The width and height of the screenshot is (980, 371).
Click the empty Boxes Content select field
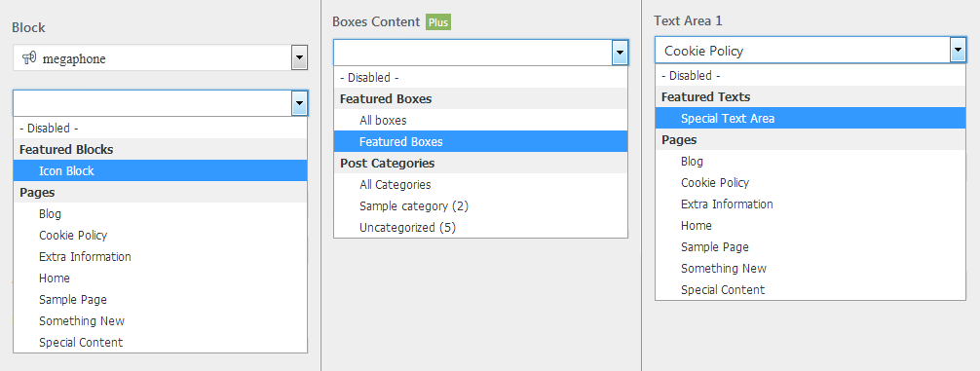473,53
